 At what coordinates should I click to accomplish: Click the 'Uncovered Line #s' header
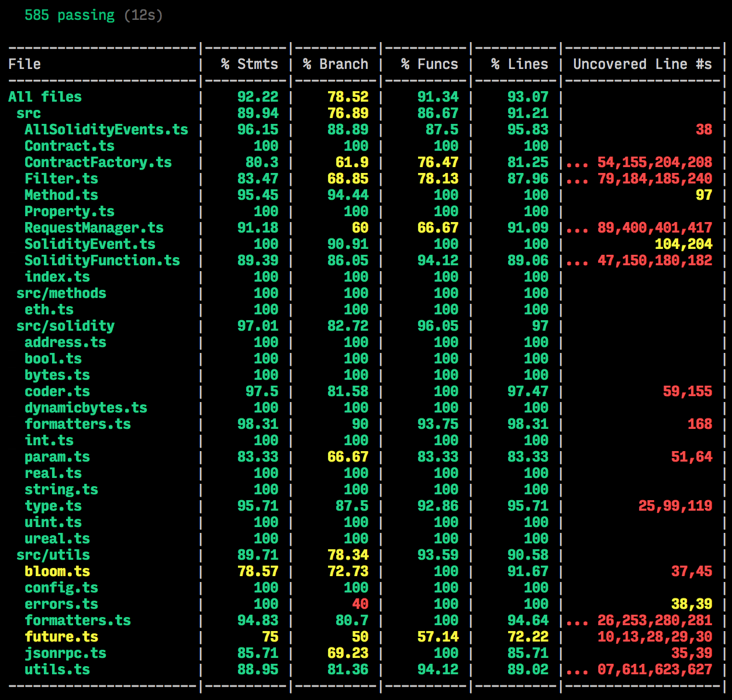click(x=643, y=64)
